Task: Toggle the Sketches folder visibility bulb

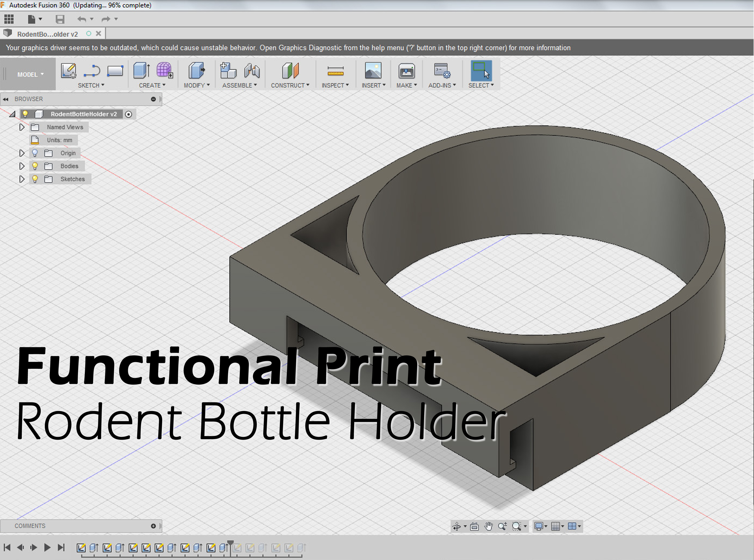Action: (x=35, y=179)
